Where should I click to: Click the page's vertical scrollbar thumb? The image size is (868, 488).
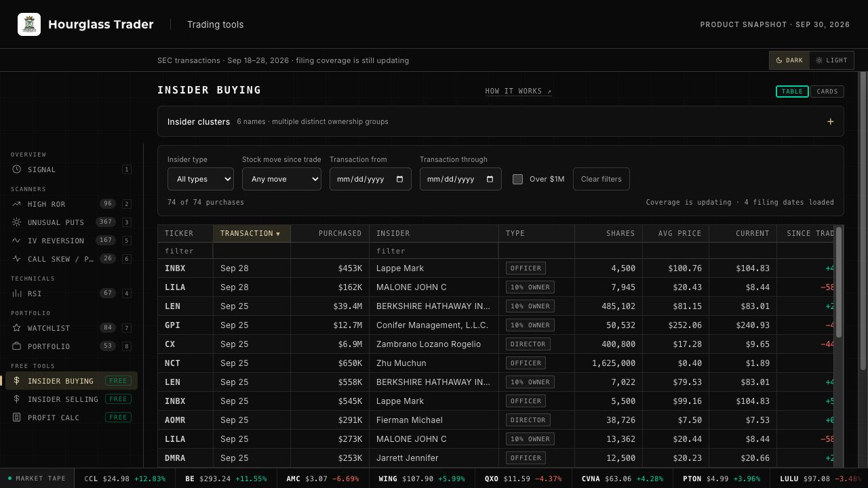click(863, 221)
